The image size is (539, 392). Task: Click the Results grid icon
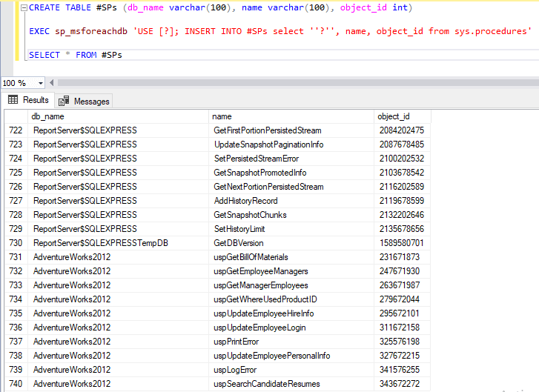pos(13,100)
